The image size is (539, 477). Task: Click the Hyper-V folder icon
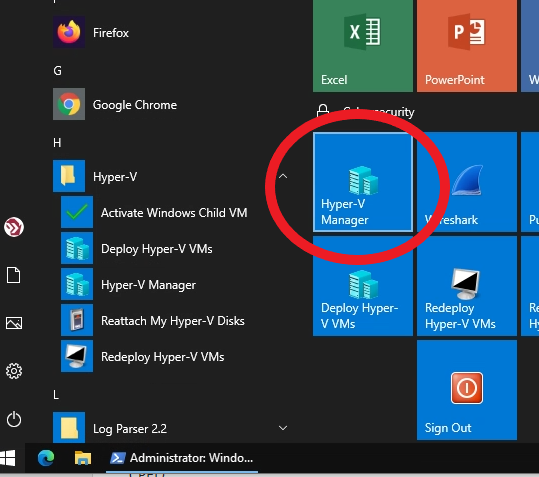point(69,176)
